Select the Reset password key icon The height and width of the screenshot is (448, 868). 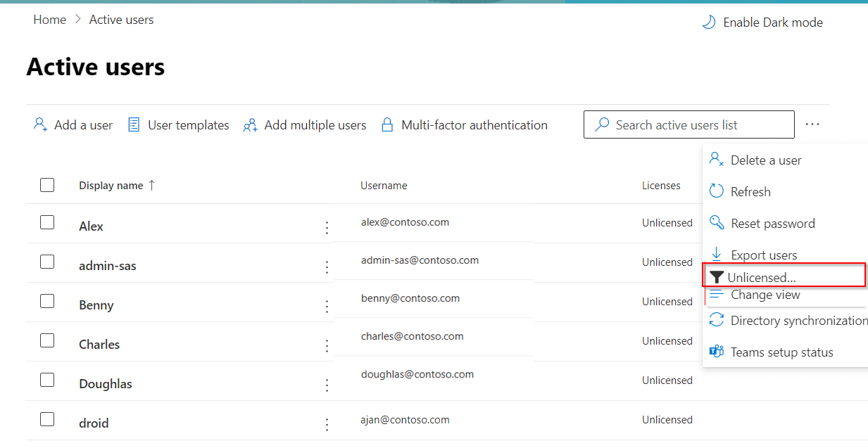point(717,223)
